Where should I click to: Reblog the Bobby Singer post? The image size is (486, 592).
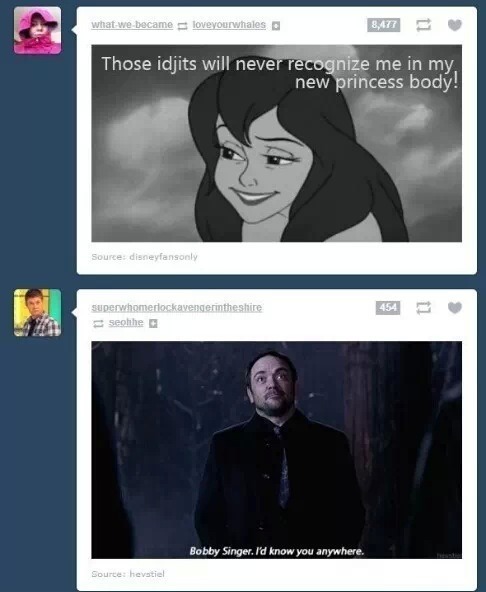(423, 308)
